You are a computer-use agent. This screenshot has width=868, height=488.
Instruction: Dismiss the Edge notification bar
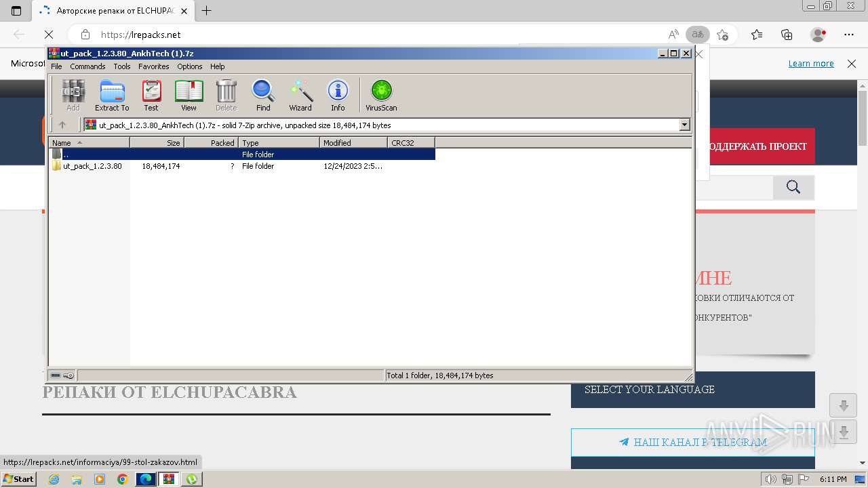(x=852, y=64)
